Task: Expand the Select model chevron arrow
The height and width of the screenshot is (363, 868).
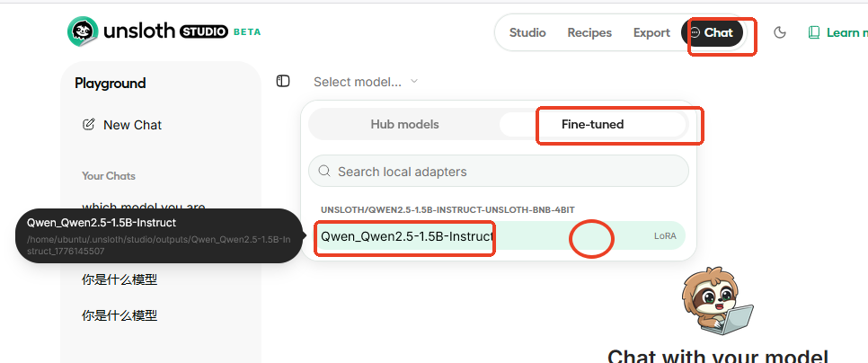Action: pos(414,82)
